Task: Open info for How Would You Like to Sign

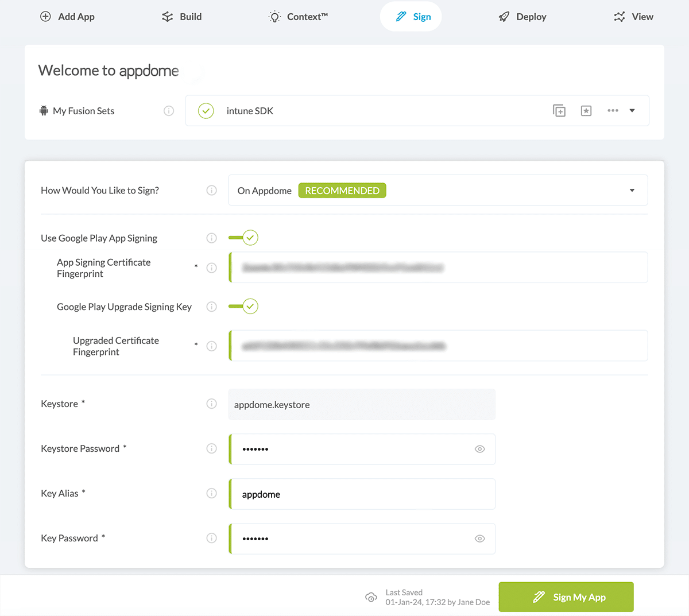Action: coord(211,190)
